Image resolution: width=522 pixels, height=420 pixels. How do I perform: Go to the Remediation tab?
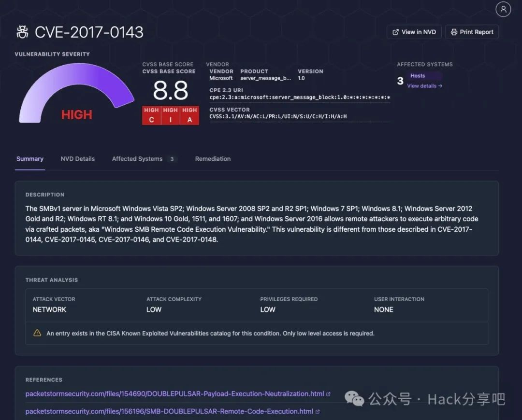(213, 159)
